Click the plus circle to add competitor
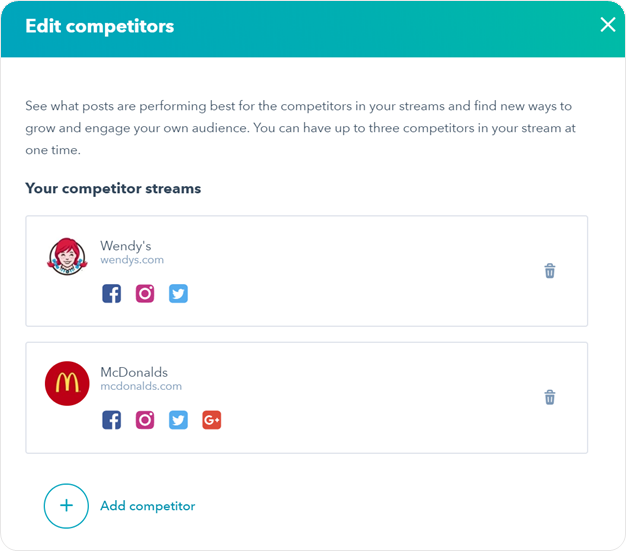The image size is (626, 551). [x=66, y=506]
